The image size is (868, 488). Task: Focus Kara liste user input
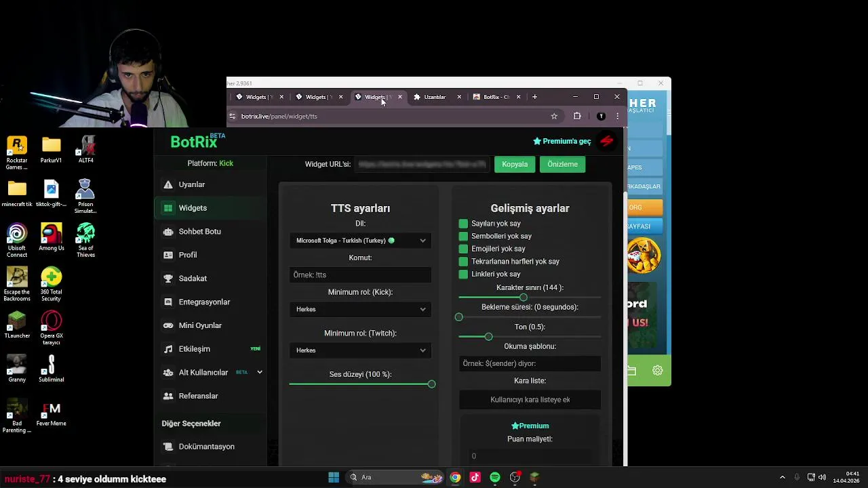[x=530, y=400]
